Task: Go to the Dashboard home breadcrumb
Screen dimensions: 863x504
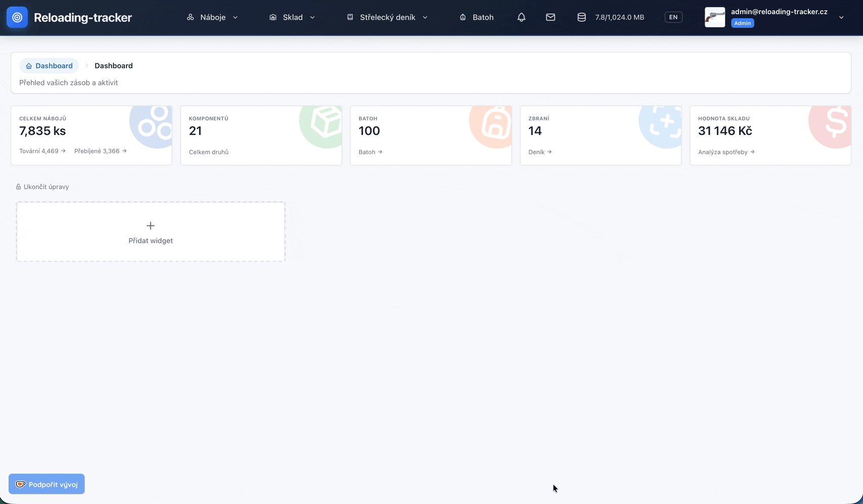Action: (x=49, y=66)
